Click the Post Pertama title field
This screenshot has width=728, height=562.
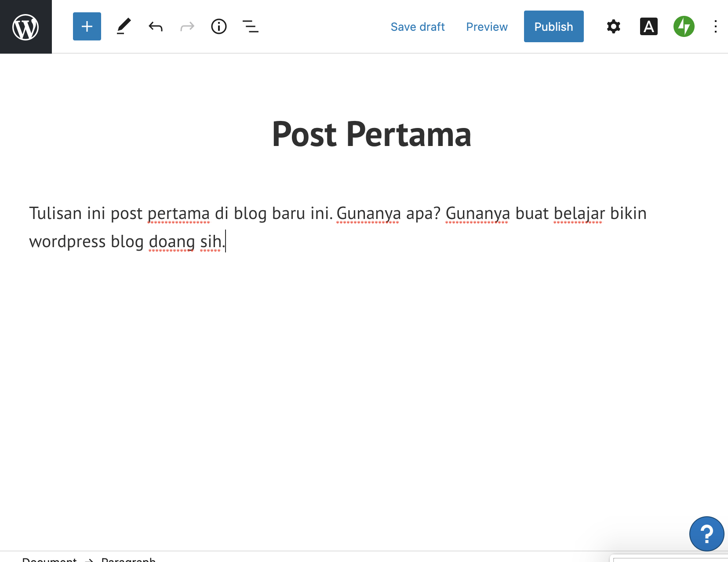click(371, 134)
